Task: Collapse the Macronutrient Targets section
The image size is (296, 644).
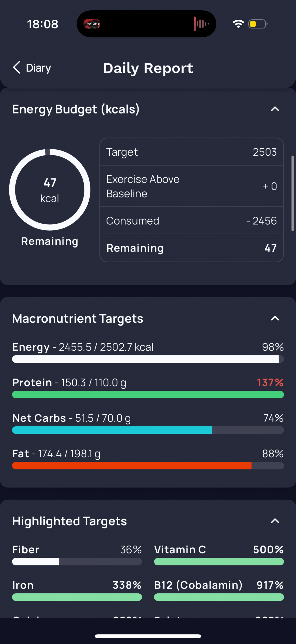Action: [x=275, y=318]
